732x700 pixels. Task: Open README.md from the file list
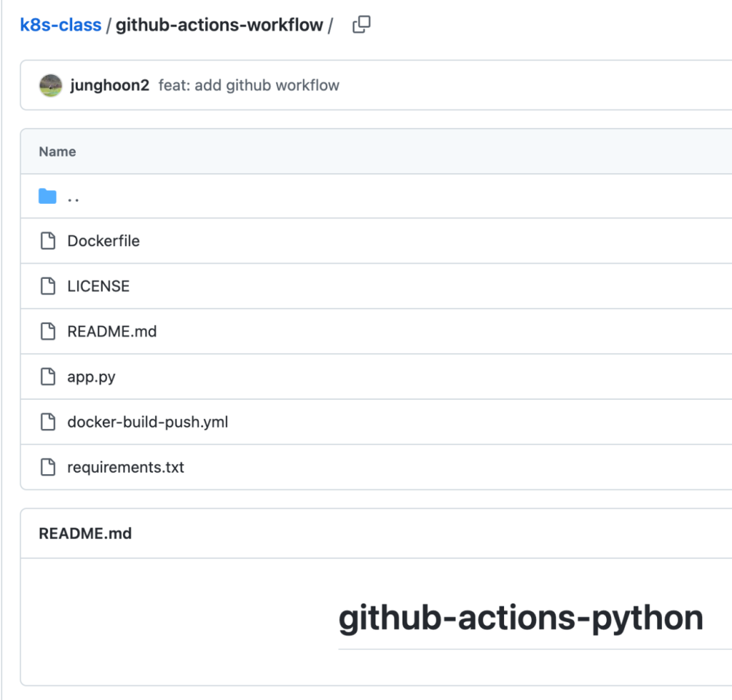point(112,331)
